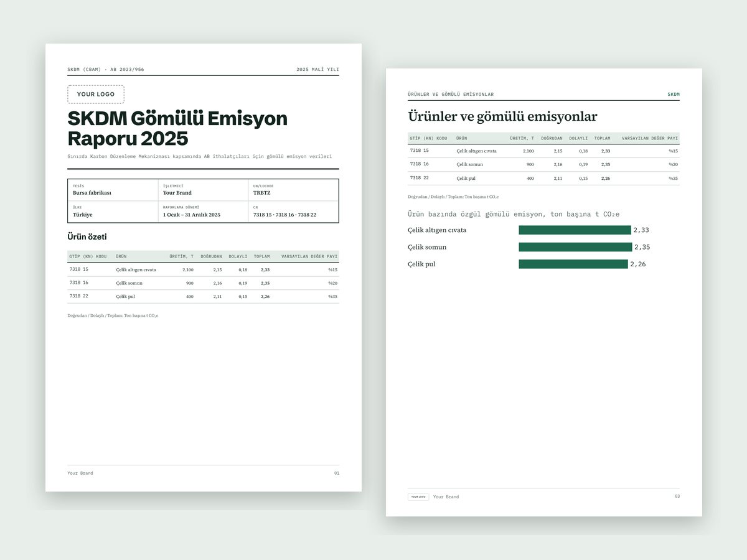Click the "ÜRÜNLER VE GÖMÜLÜ EMİSYONLAR" running header
Image resolution: width=747 pixels, height=560 pixels.
[x=451, y=95]
